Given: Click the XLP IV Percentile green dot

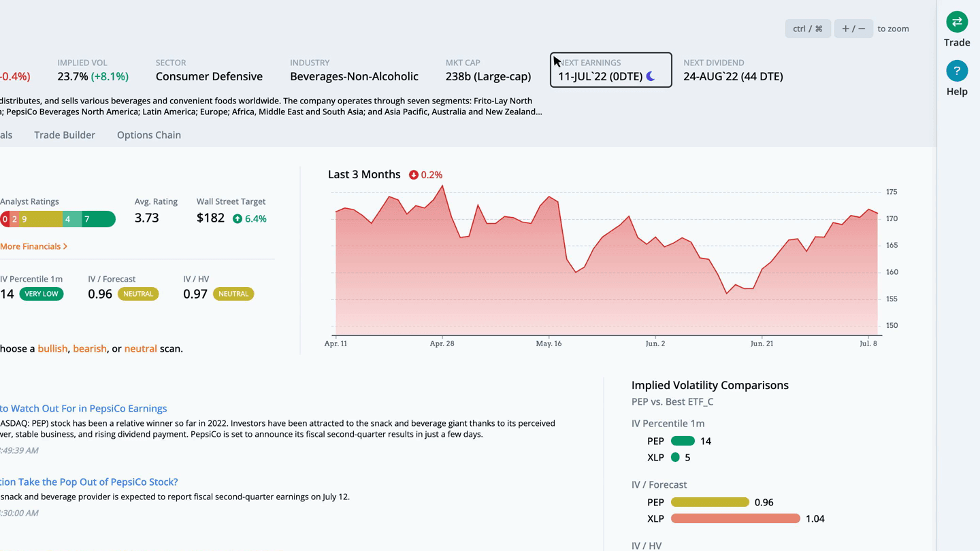Looking at the screenshot, I should [x=675, y=457].
